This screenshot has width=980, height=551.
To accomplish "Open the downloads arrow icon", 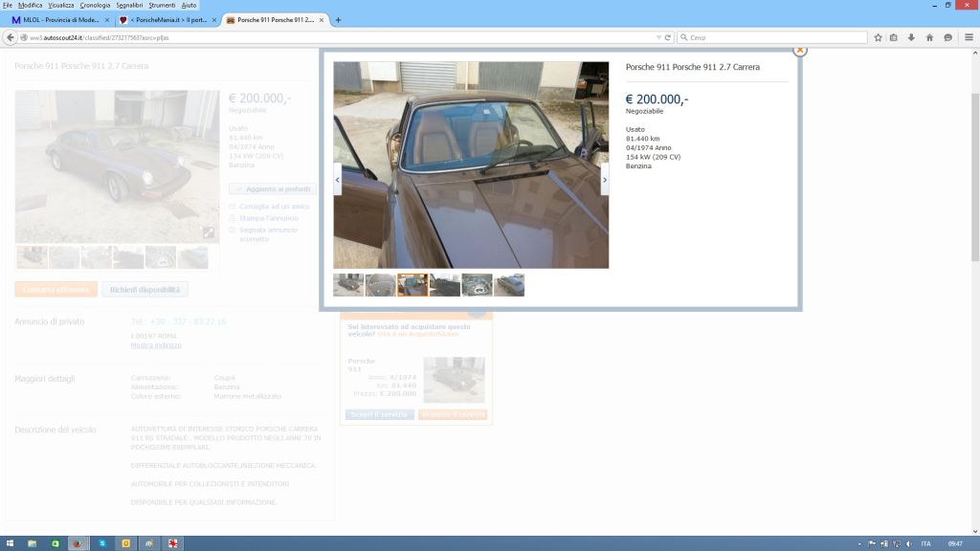I will click(911, 37).
